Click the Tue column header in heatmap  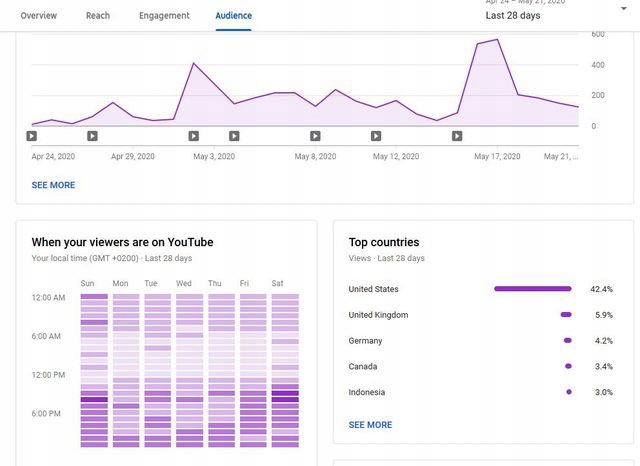(x=151, y=283)
